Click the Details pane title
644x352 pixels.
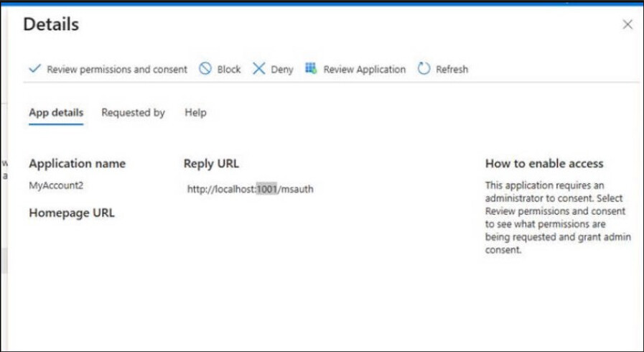(51, 24)
